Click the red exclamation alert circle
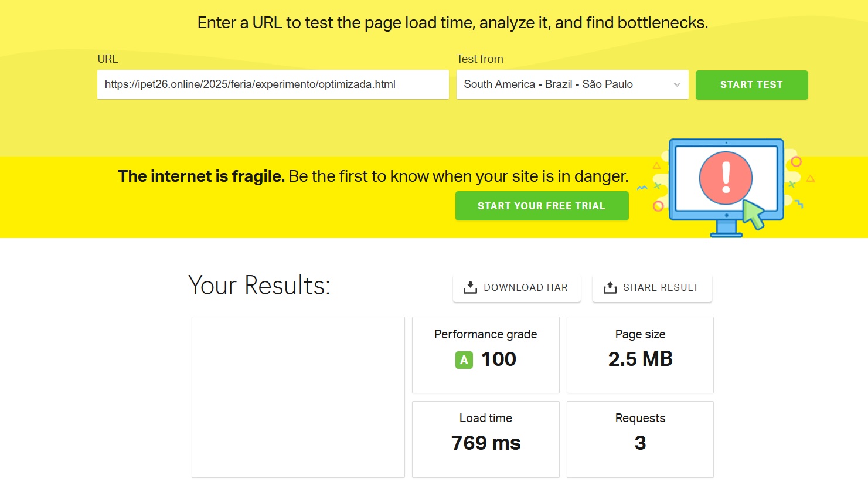868x499 pixels. pos(726,178)
